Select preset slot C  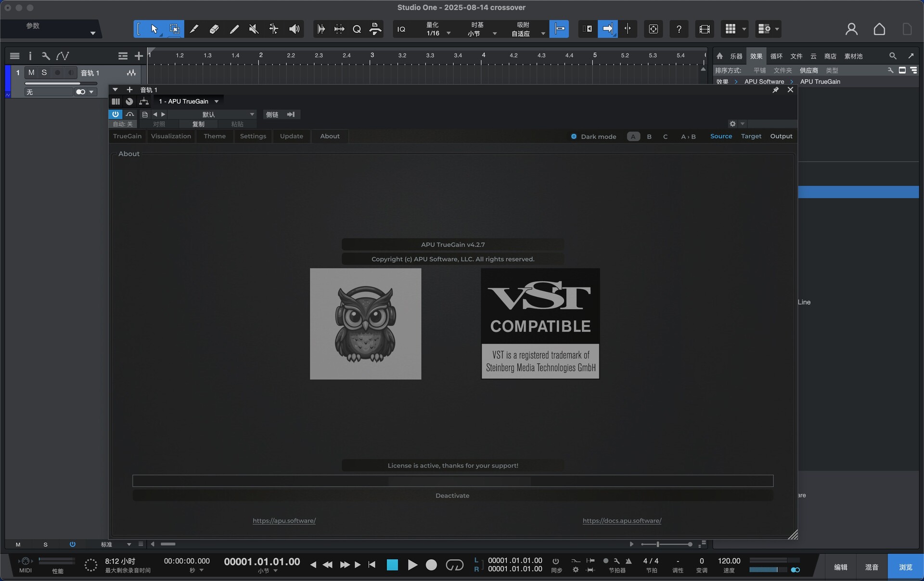point(666,137)
